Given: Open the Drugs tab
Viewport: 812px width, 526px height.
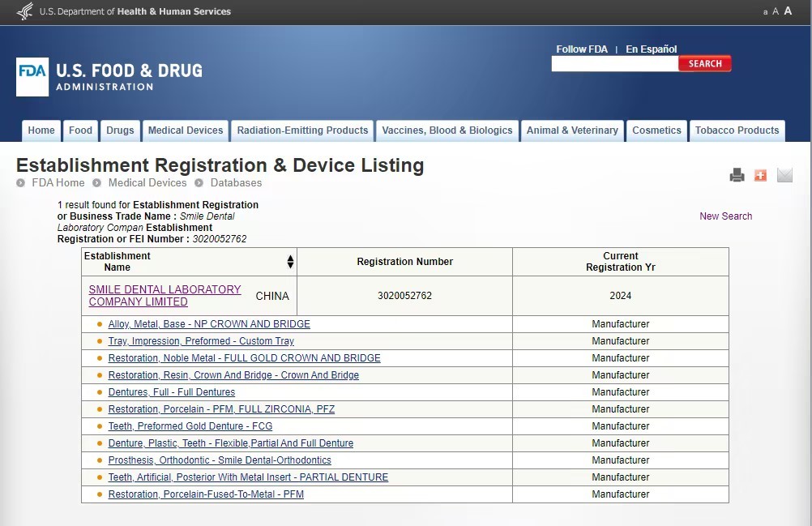Looking at the screenshot, I should point(120,130).
